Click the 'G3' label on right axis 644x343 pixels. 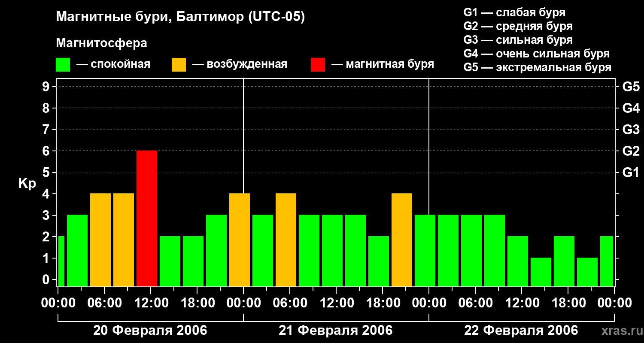coord(631,129)
